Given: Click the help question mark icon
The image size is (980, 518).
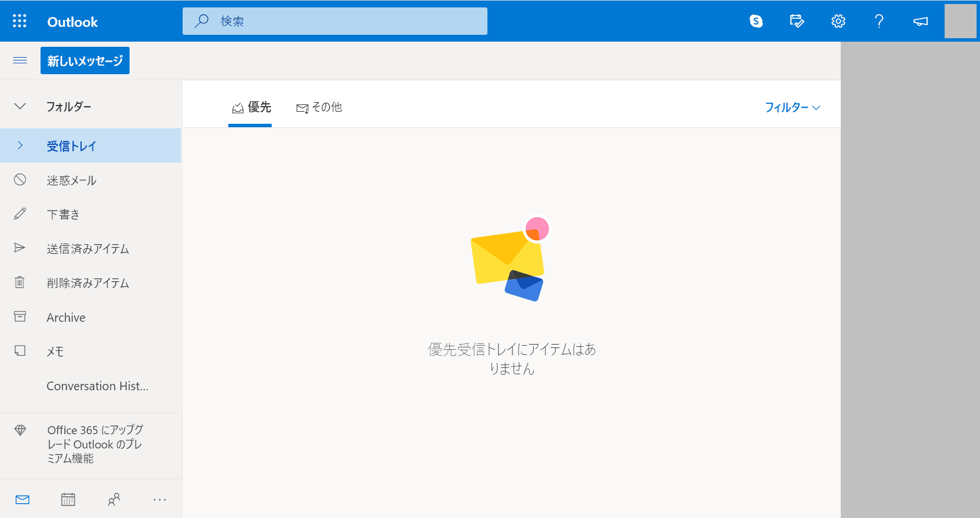Looking at the screenshot, I should click(x=879, y=21).
